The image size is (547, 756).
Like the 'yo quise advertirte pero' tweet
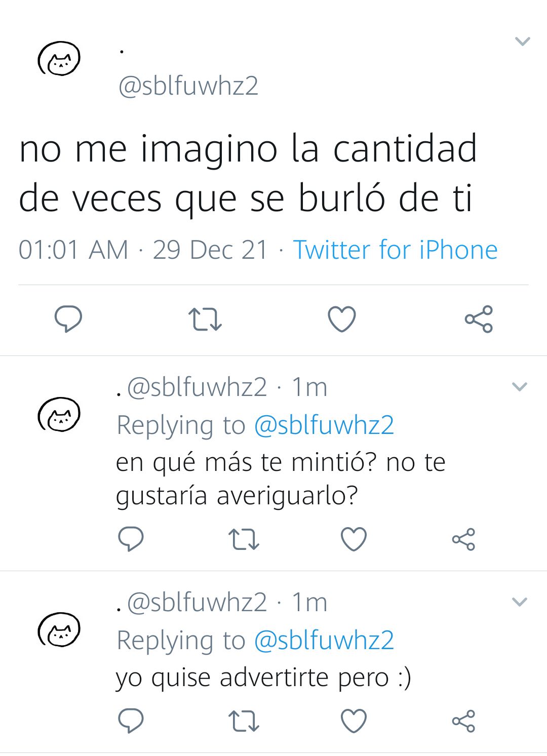click(354, 721)
